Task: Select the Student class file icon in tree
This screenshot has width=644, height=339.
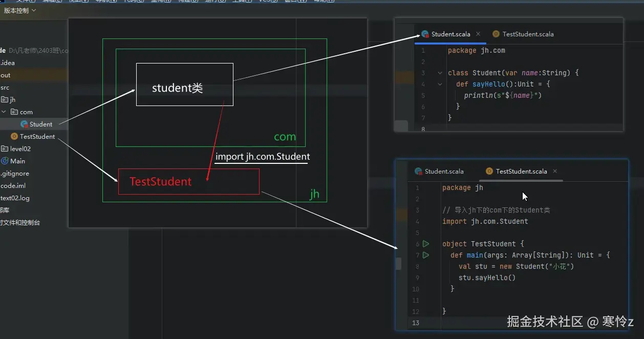Action: pyautogui.click(x=24, y=124)
